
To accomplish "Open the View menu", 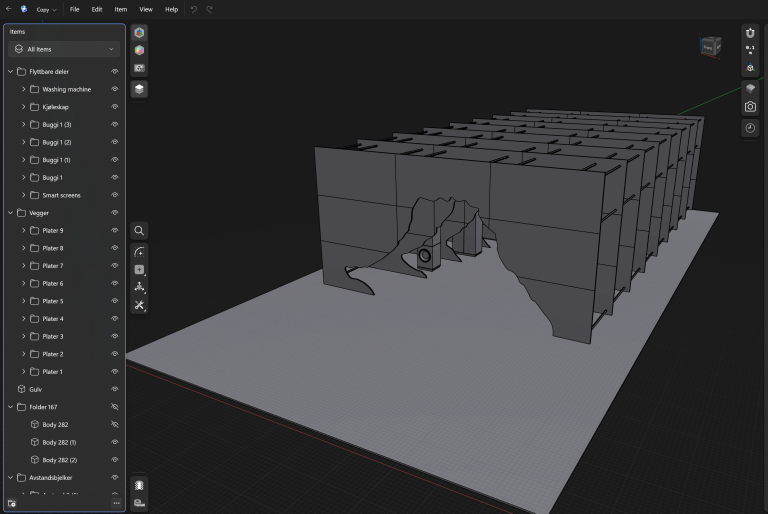I will pos(146,9).
